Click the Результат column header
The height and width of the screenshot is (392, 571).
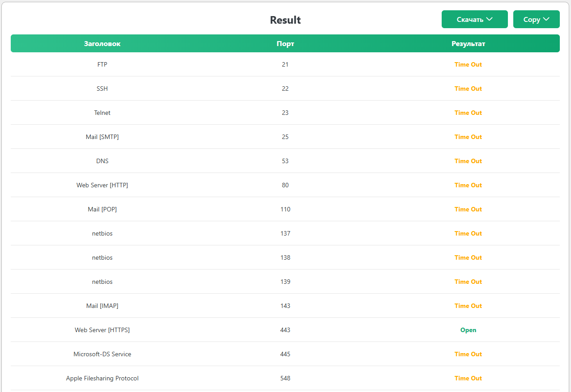tap(468, 44)
